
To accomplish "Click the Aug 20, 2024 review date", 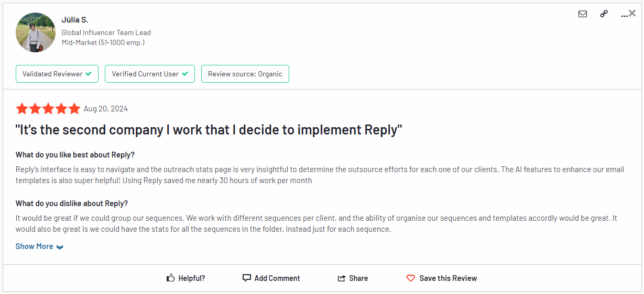I will [106, 109].
